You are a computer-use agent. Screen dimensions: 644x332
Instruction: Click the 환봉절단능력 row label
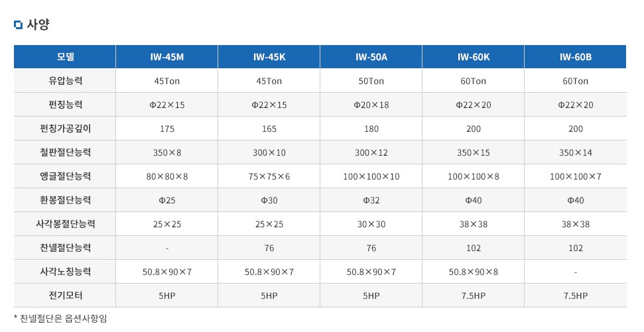[x=65, y=200]
